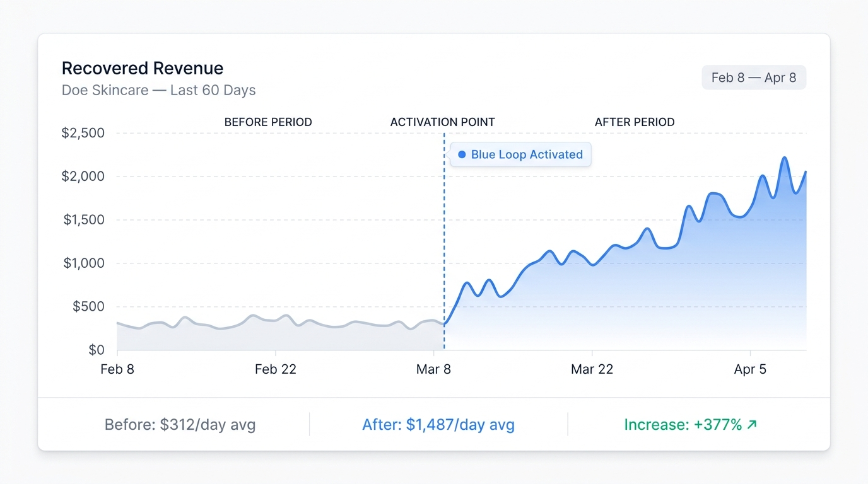Click the green upward arrow beside +377%
This screenshot has height=484, width=868.
pyautogui.click(x=752, y=425)
